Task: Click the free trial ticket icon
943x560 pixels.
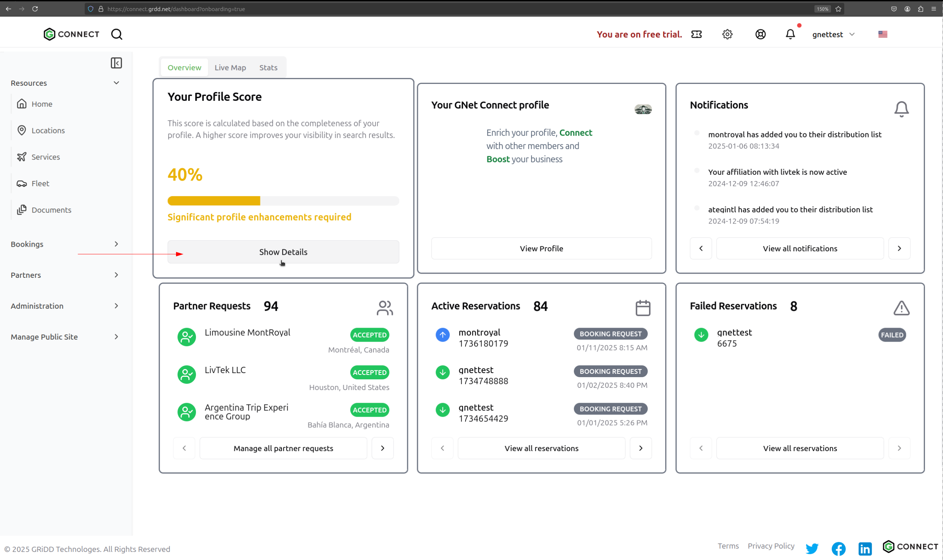Action: coord(696,34)
